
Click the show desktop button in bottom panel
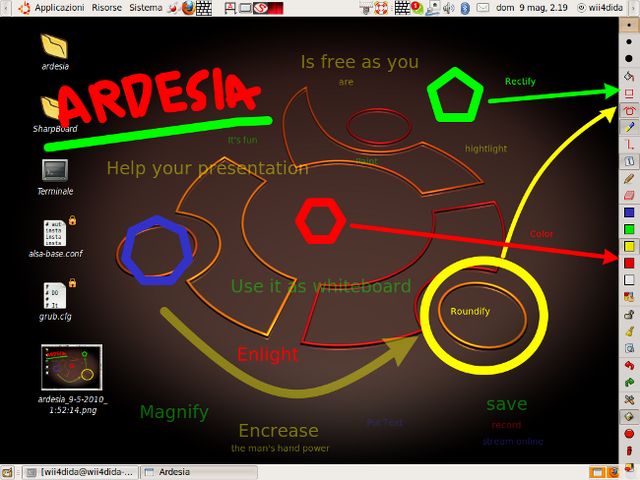tap(7, 472)
